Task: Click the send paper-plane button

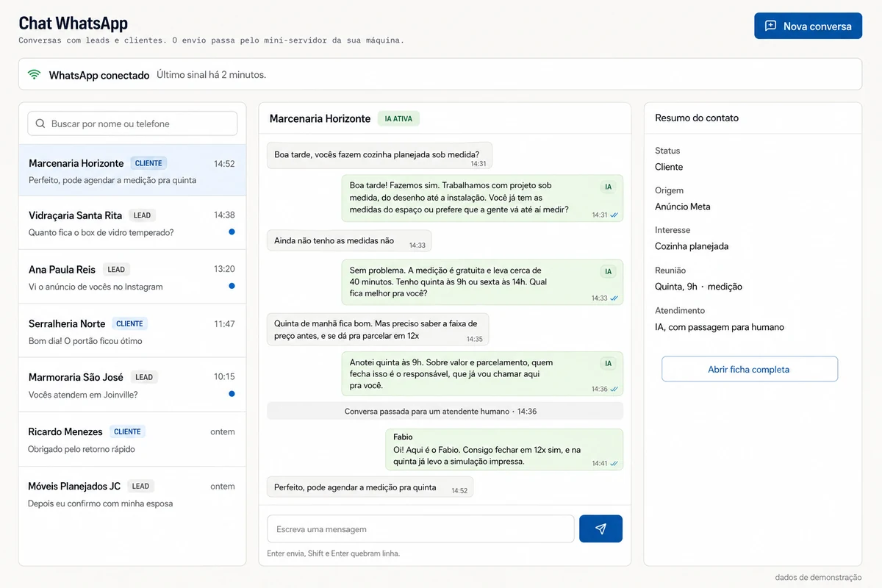Action: tap(600, 529)
